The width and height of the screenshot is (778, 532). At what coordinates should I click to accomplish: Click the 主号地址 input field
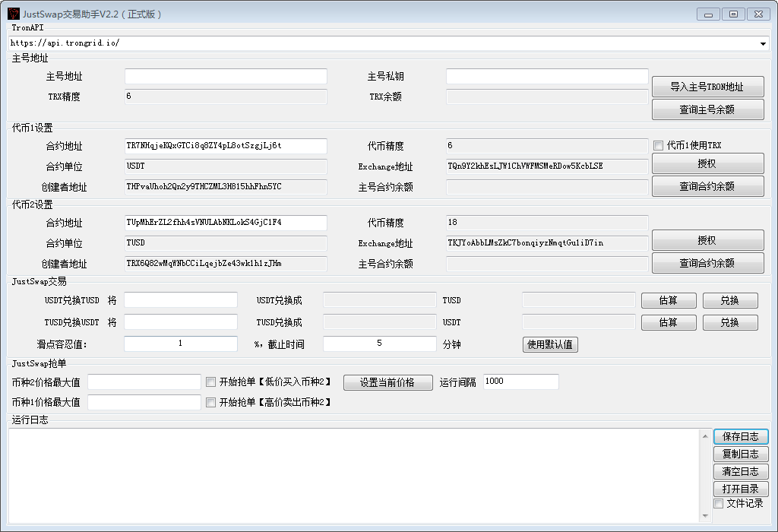click(x=226, y=77)
